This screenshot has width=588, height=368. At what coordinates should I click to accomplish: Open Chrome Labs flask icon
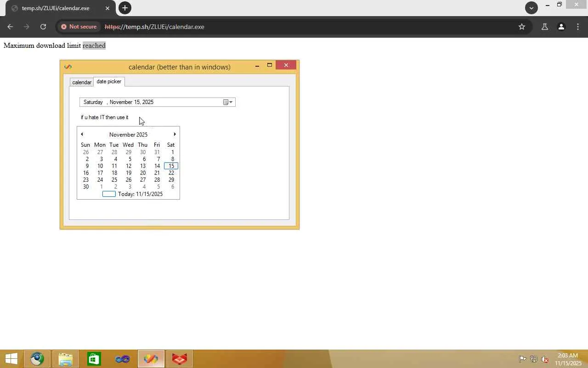click(x=545, y=27)
